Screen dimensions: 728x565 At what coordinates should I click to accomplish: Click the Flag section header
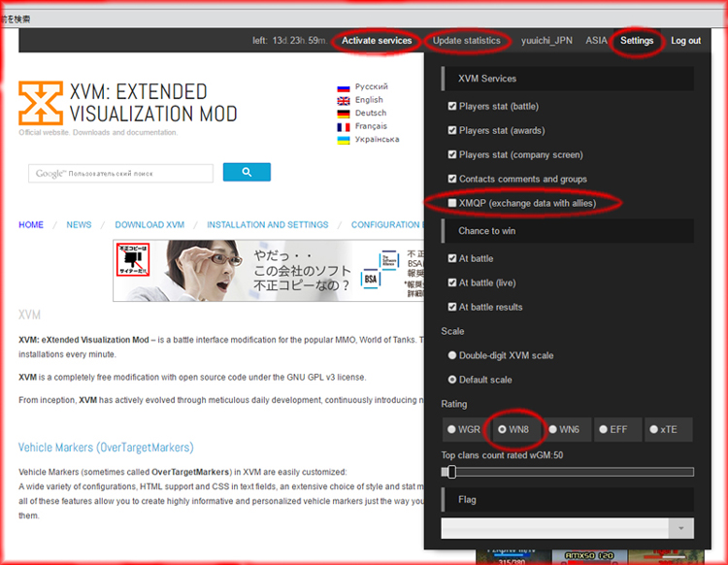tap(568, 500)
